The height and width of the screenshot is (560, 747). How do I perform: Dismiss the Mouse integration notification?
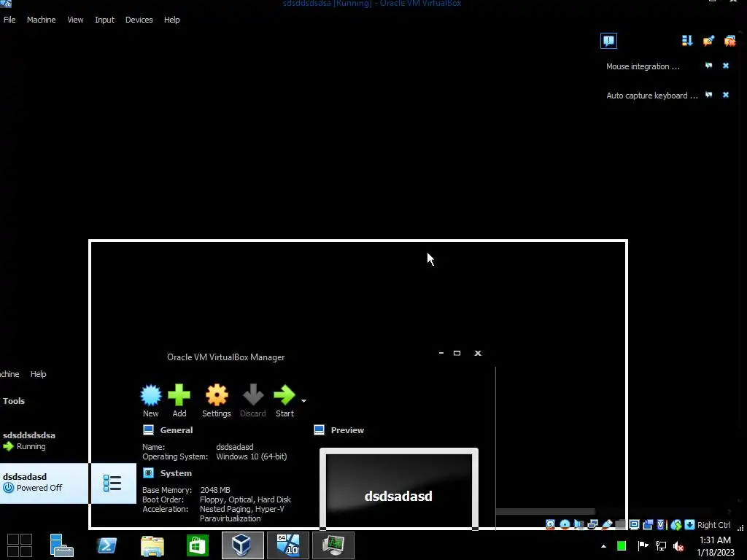click(726, 66)
